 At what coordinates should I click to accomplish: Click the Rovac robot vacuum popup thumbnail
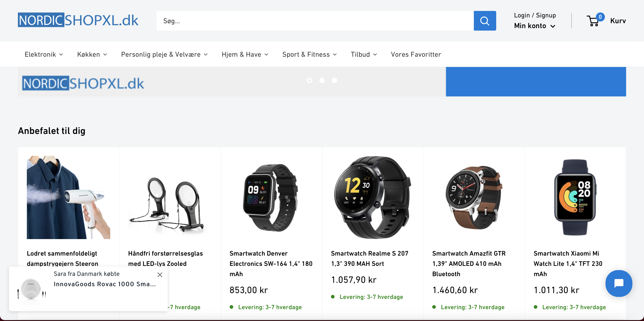point(31,289)
